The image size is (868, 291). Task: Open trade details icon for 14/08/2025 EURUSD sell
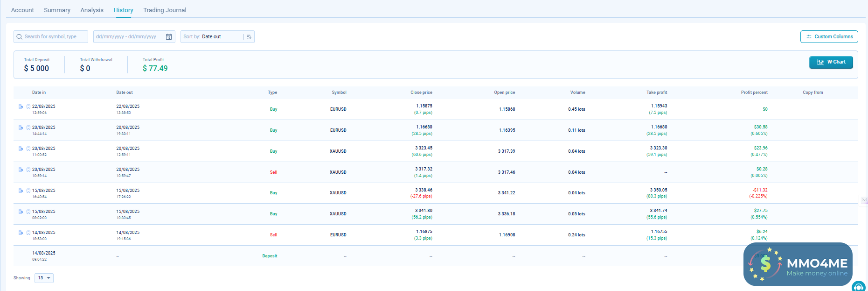pos(21,233)
